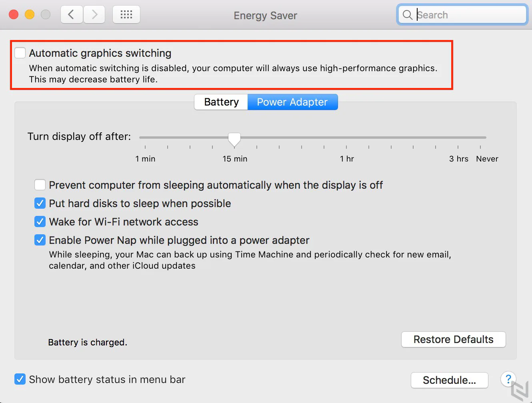Click the 3 hrs slider label

pos(458,159)
